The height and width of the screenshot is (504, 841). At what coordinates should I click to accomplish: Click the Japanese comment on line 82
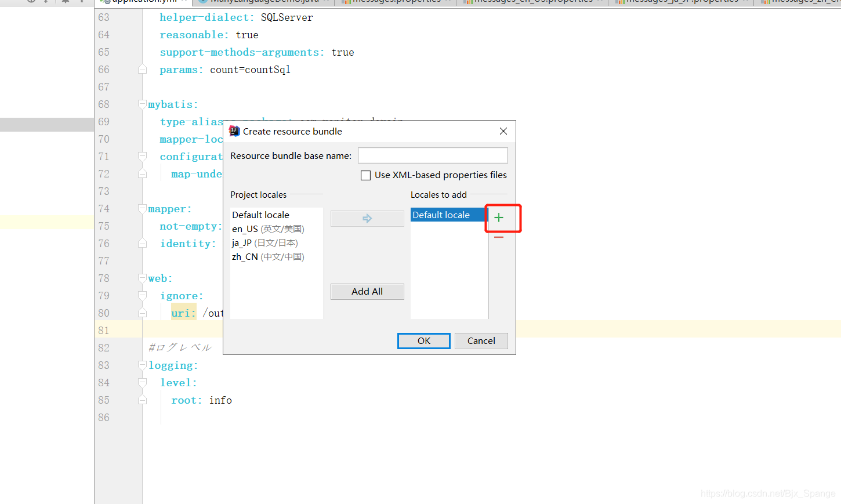(180, 347)
